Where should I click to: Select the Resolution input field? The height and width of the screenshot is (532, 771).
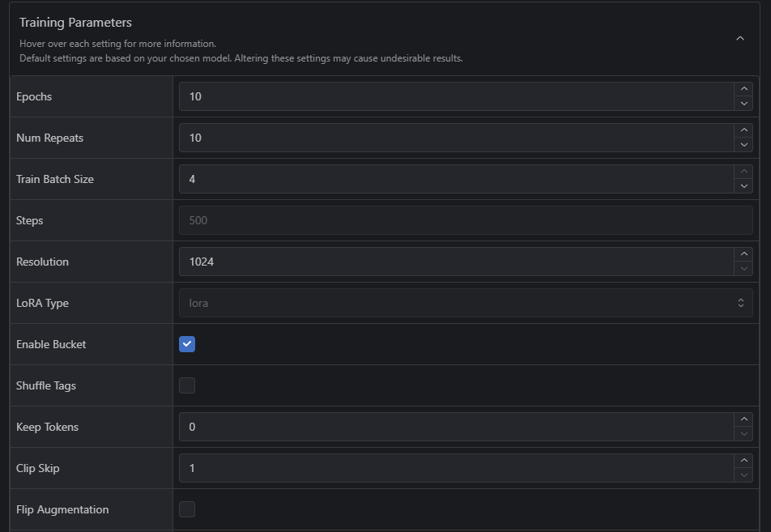point(454,262)
